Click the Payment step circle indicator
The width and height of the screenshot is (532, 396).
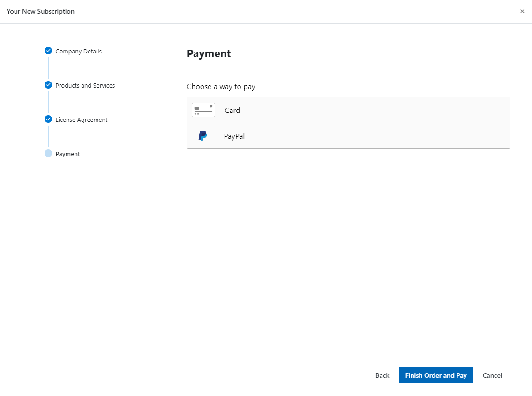(x=48, y=153)
